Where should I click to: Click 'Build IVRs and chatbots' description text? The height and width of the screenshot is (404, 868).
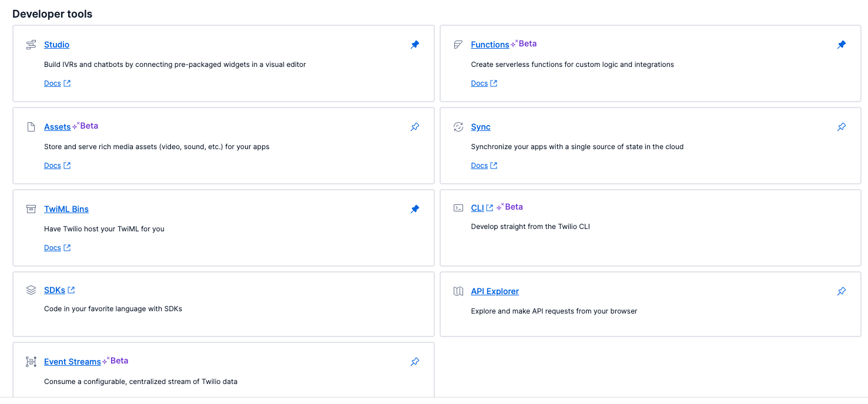(175, 65)
